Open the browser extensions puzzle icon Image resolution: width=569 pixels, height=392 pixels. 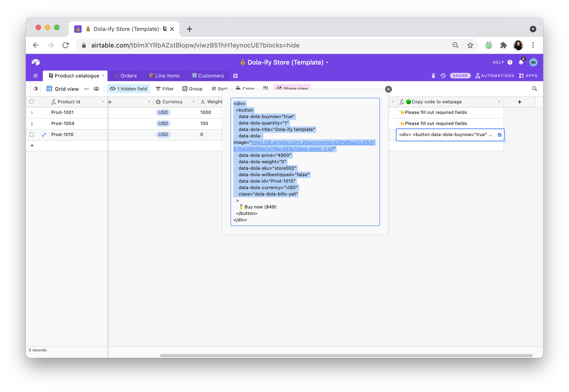click(x=503, y=45)
